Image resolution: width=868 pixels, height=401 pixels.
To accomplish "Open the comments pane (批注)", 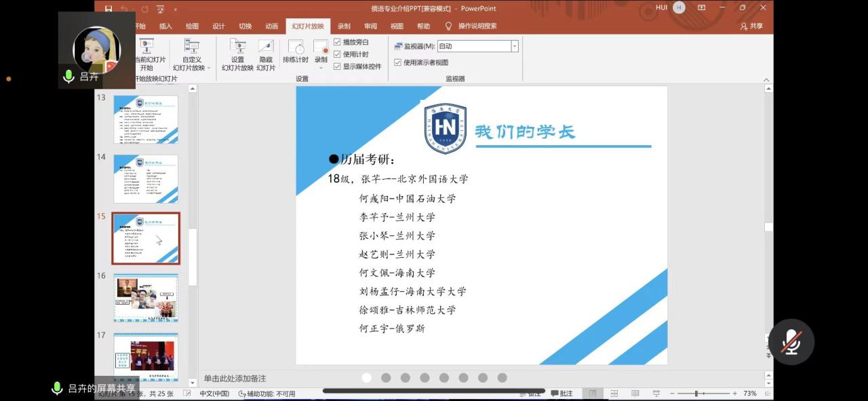I will tap(561, 394).
